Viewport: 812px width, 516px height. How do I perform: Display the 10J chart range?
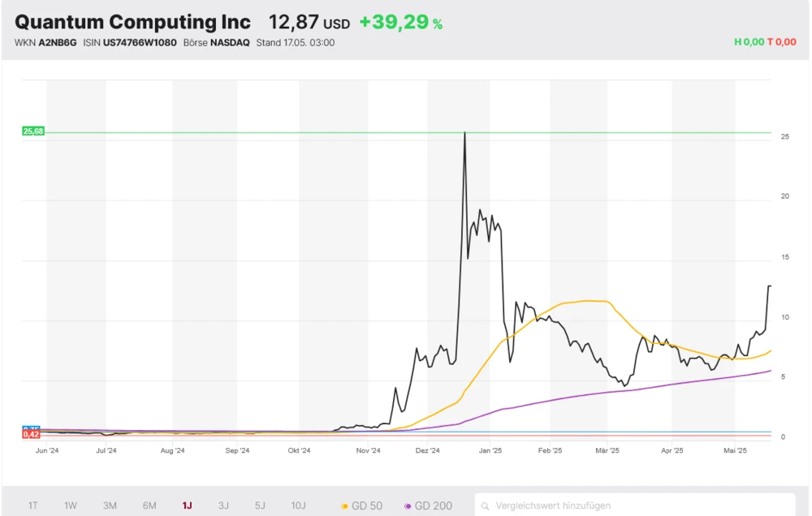pos(298,505)
